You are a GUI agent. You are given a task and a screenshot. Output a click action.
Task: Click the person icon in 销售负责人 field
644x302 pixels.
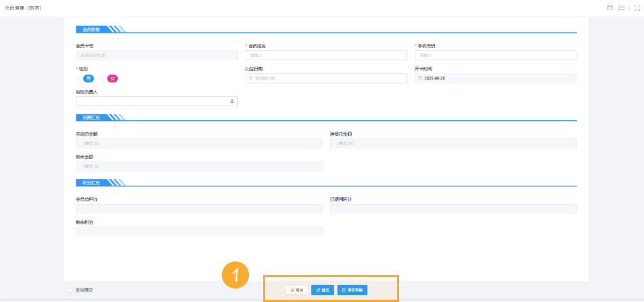click(x=232, y=101)
